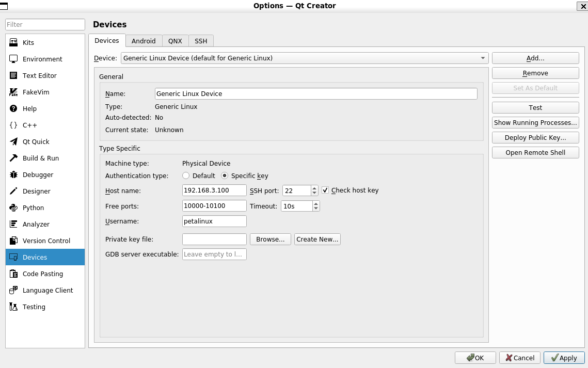Click the window menu icon in title bar
Screen dimensions: 588x368
(4, 6)
